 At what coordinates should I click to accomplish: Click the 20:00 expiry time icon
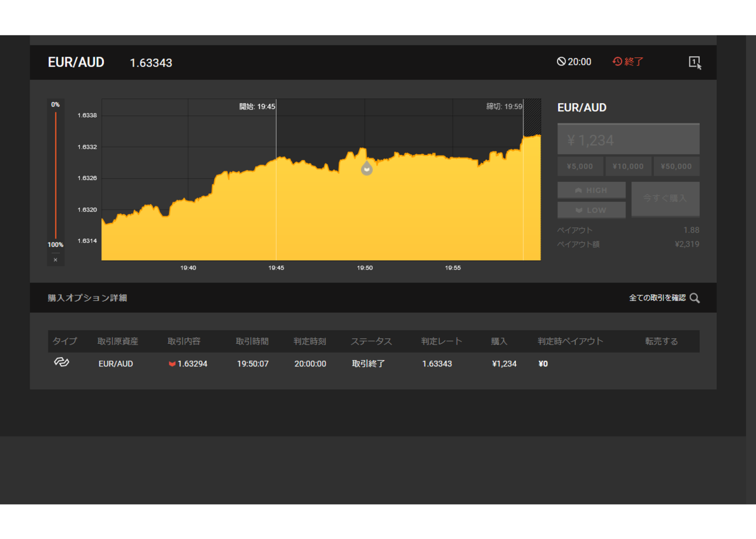[x=561, y=62]
